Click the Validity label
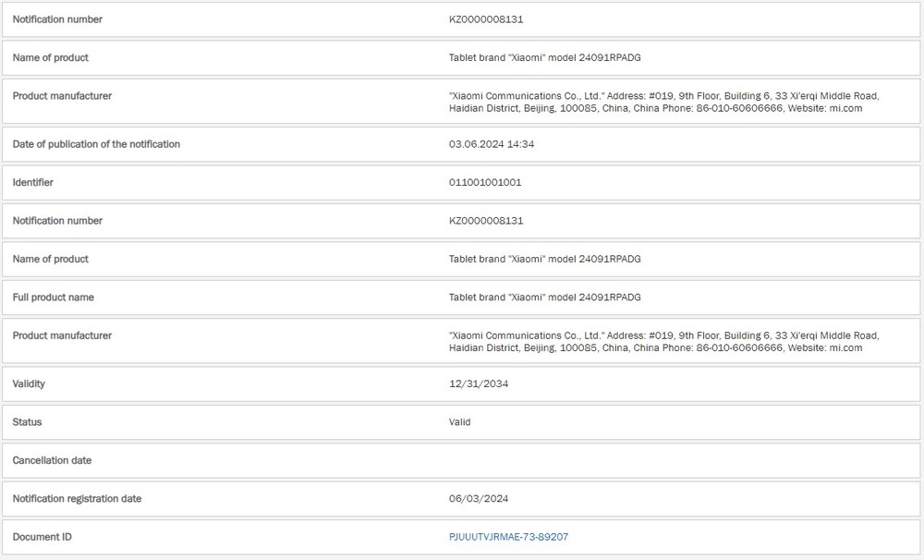 click(29, 383)
